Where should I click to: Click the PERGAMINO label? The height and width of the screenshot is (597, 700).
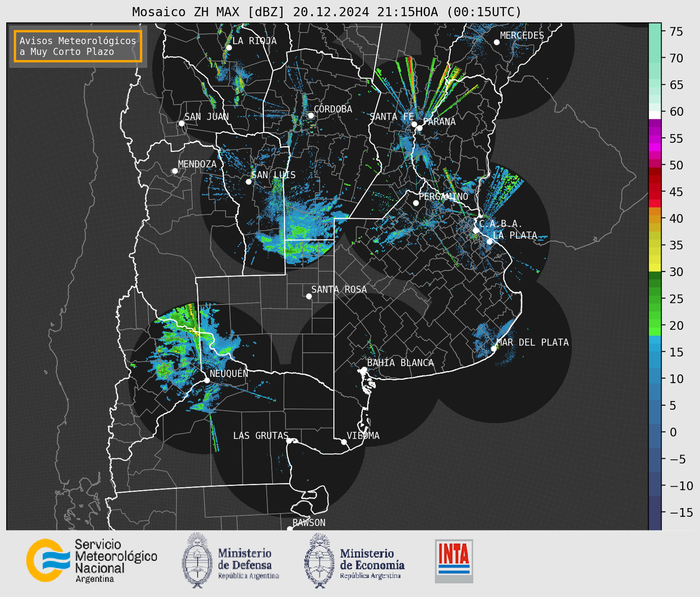(443, 196)
